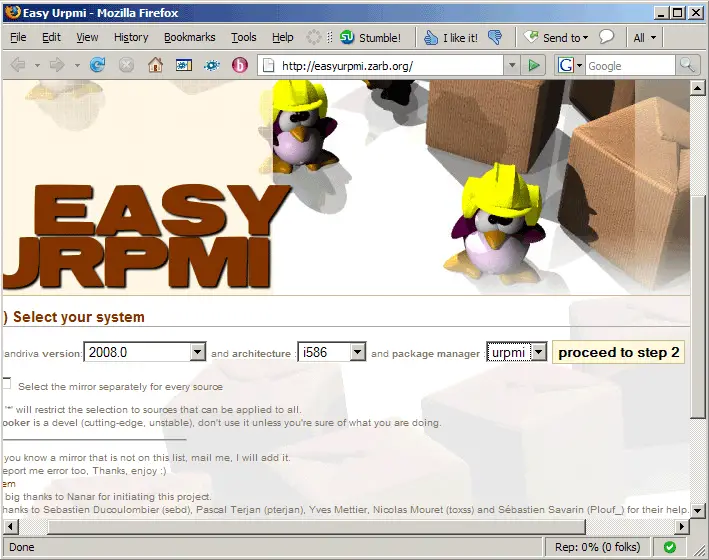Image resolution: width=709 pixels, height=560 pixels.
Task: Open the Help menu
Action: click(283, 38)
